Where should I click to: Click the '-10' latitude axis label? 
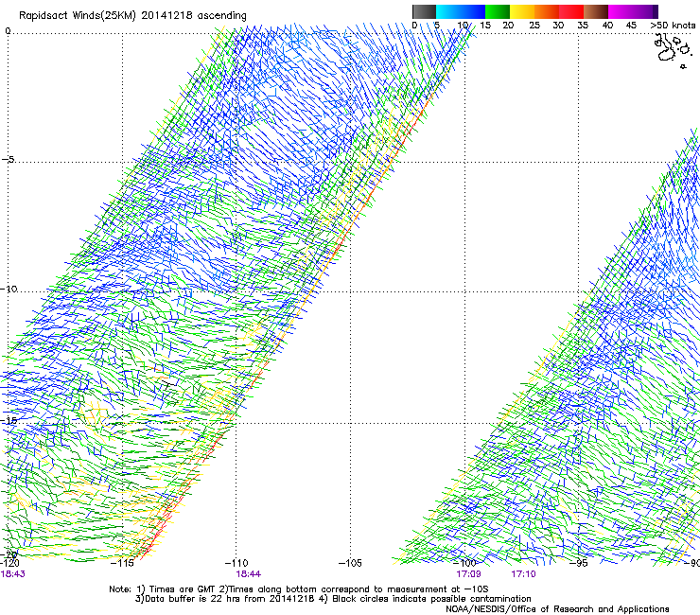pos(9,289)
